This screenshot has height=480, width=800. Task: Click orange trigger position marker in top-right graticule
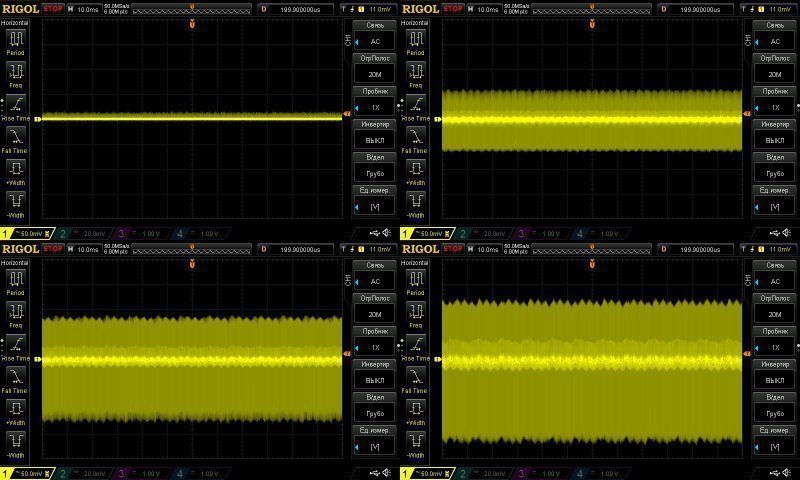click(592, 23)
